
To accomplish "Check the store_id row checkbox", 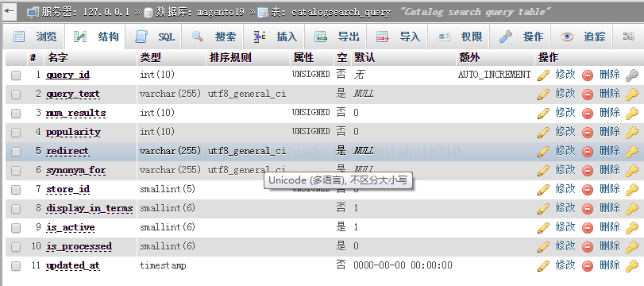I will 16,190.
